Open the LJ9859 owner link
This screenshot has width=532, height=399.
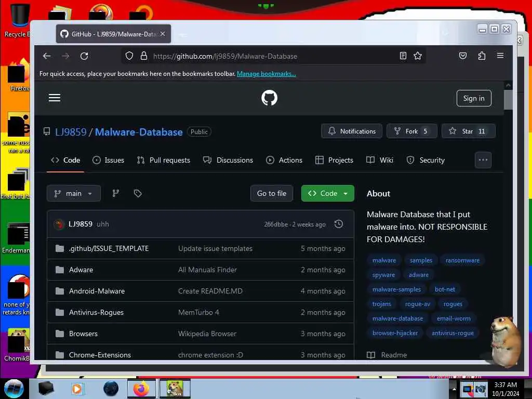coord(71,132)
